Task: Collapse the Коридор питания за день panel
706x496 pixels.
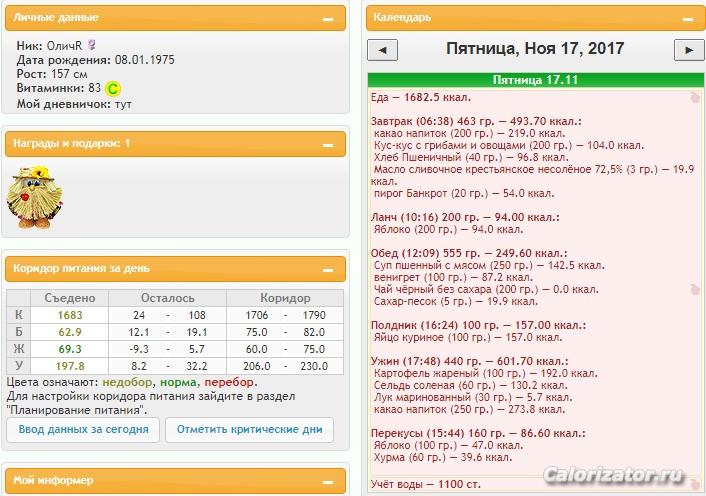Action: [x=327, y=269]
